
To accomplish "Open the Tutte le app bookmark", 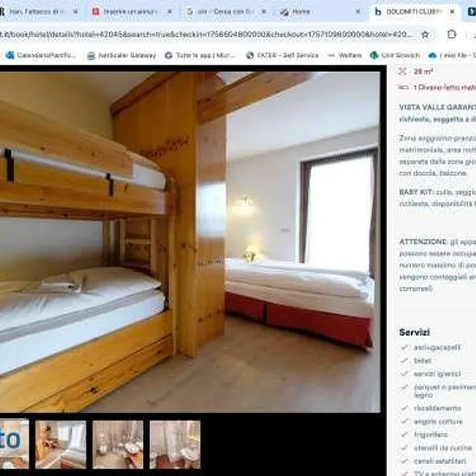I will [200, 55].
